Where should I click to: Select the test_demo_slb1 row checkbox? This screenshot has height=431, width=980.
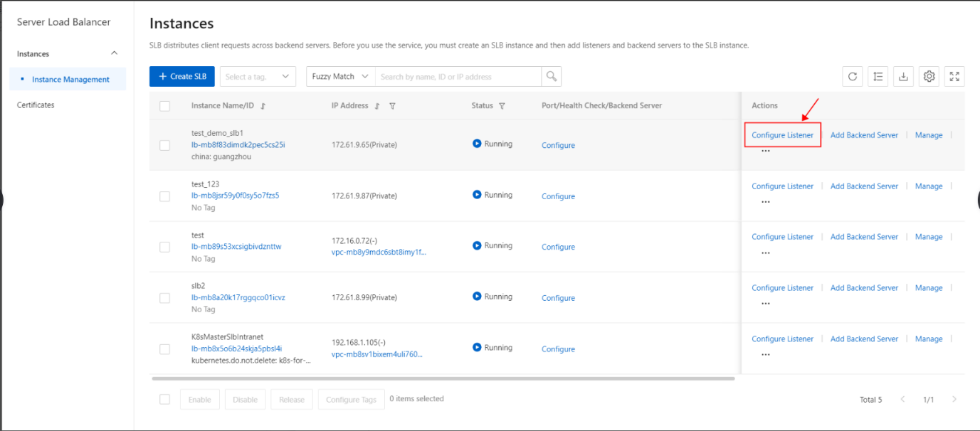click(x=165, y=145)
